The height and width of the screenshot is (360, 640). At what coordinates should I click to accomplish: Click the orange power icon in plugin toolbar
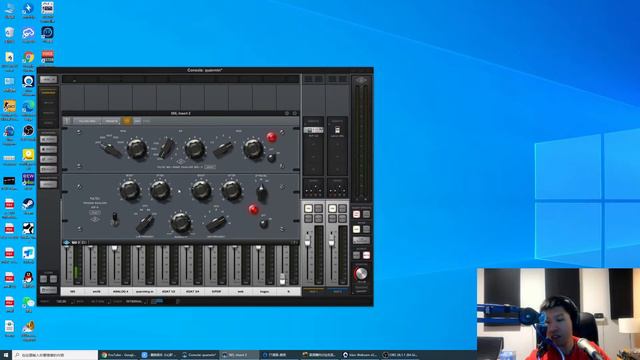(127, 121)
